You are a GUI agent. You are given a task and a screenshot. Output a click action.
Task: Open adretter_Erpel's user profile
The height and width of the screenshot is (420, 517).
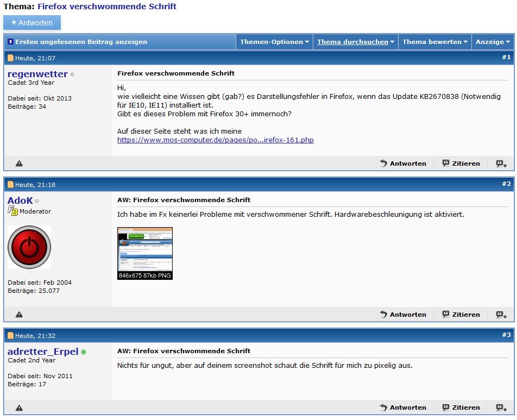click(43, 352)
